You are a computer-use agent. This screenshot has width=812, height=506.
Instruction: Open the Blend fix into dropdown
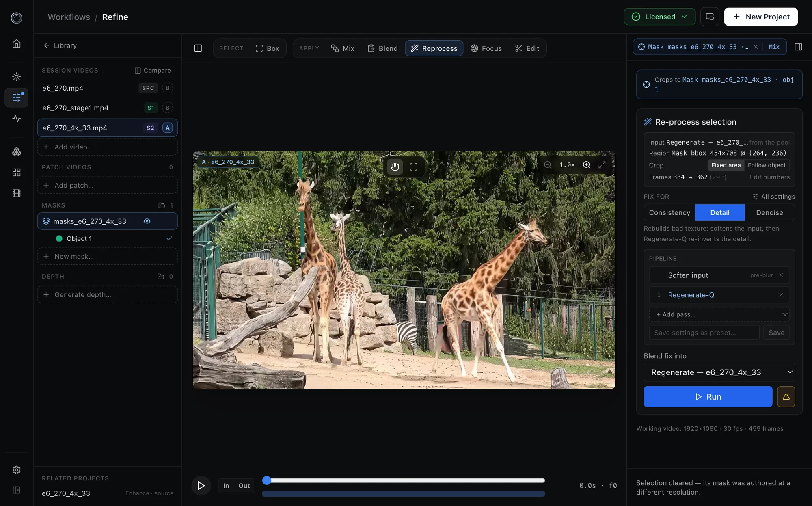pos(719,372)
